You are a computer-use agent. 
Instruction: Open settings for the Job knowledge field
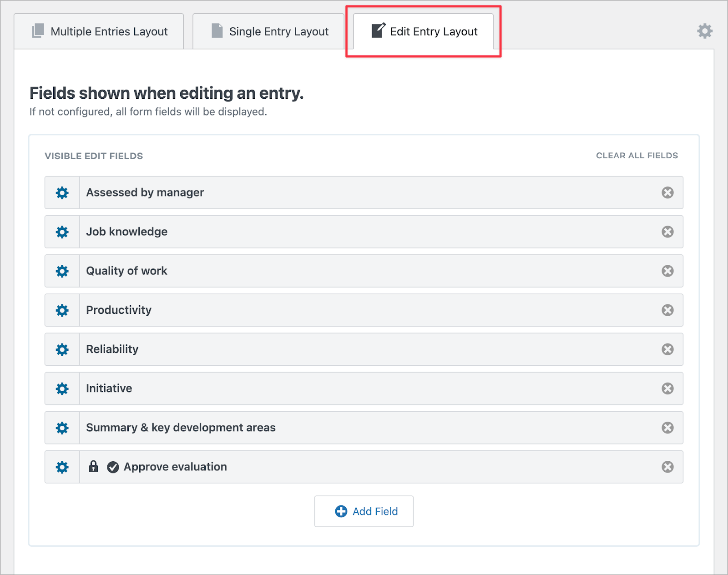(62, 232)
